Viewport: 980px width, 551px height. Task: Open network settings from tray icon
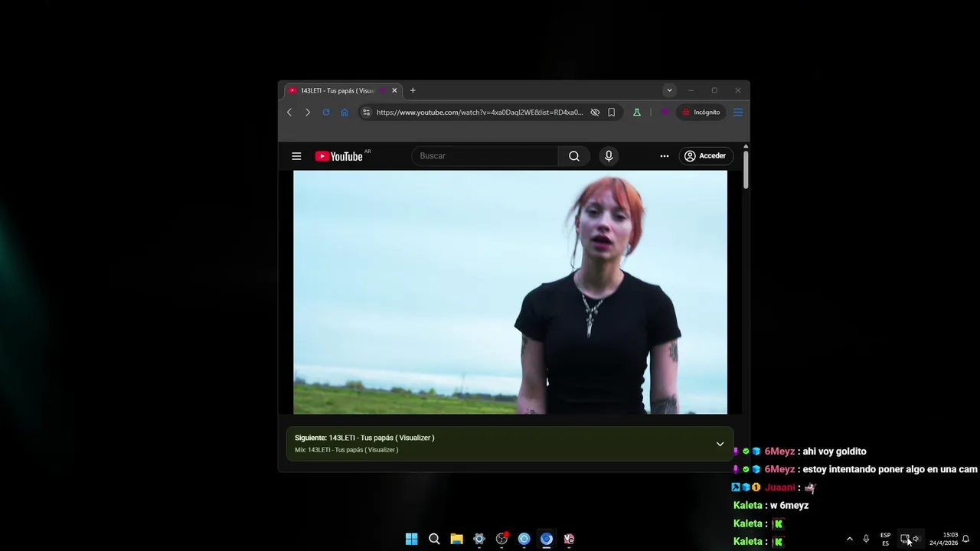coord(904,539)
